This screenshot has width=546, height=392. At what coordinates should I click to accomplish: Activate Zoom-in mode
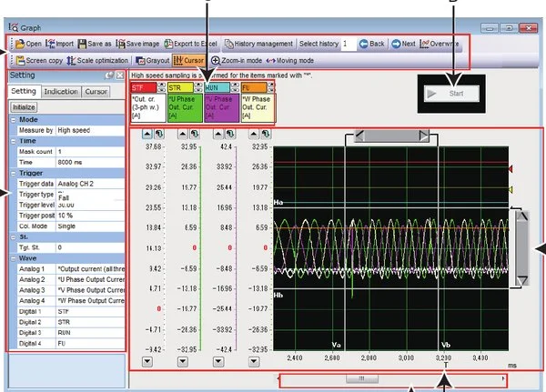(x=237, y=61)
